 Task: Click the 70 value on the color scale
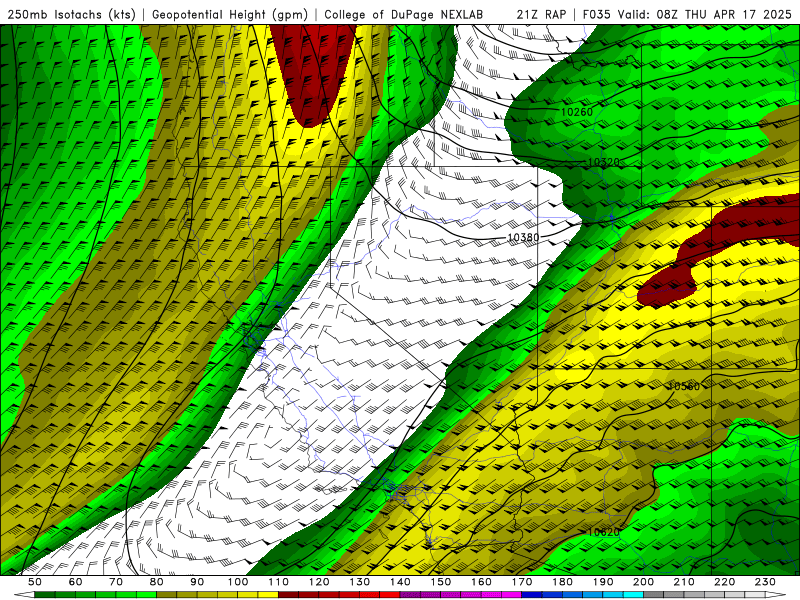[116, 582]
